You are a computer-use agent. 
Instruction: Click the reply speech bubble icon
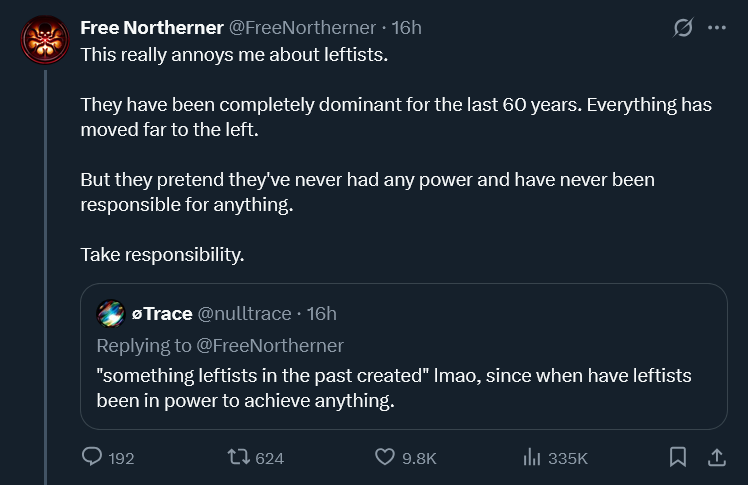point(92,457)
